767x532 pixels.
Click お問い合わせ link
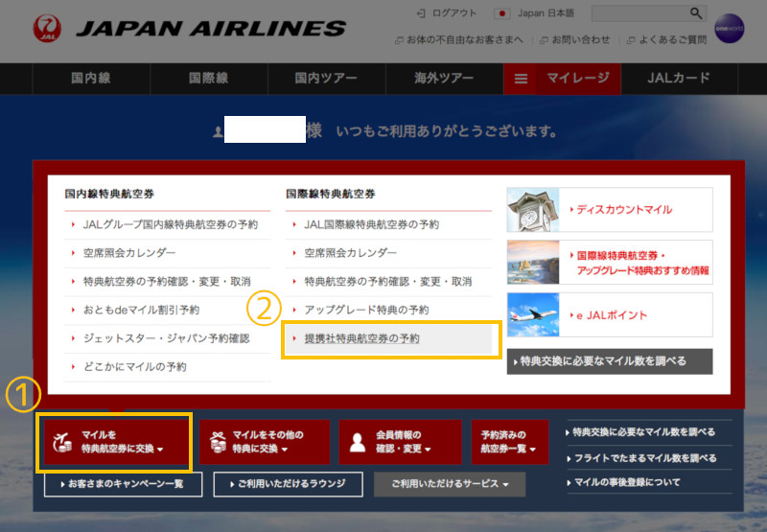pyautogui.click(x=581, y=40)
